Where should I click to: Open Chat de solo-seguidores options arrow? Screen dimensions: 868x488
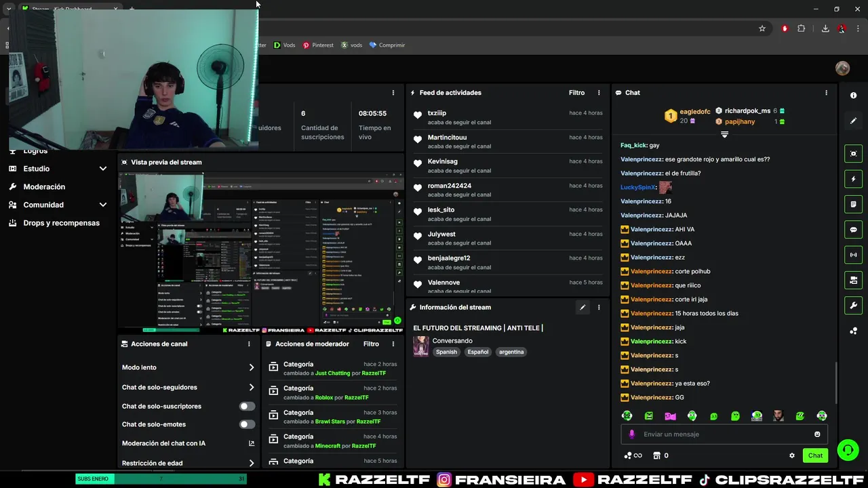click(x=252, y=388)
